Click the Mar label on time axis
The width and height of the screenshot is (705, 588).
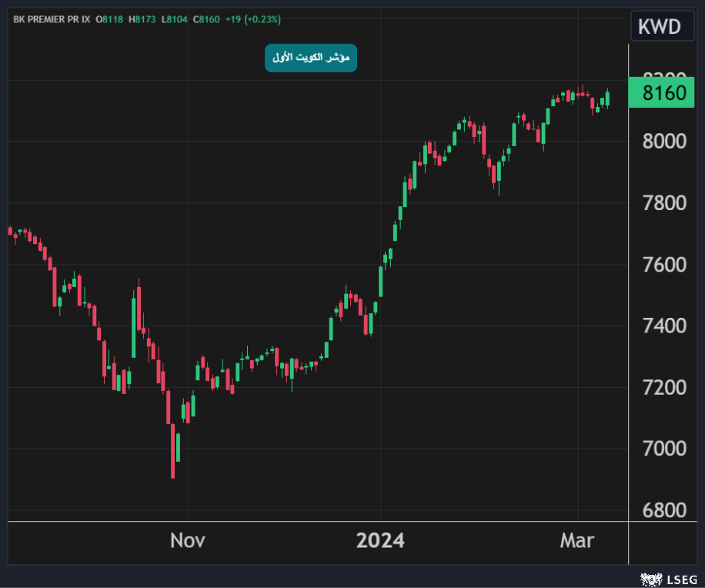577,541
